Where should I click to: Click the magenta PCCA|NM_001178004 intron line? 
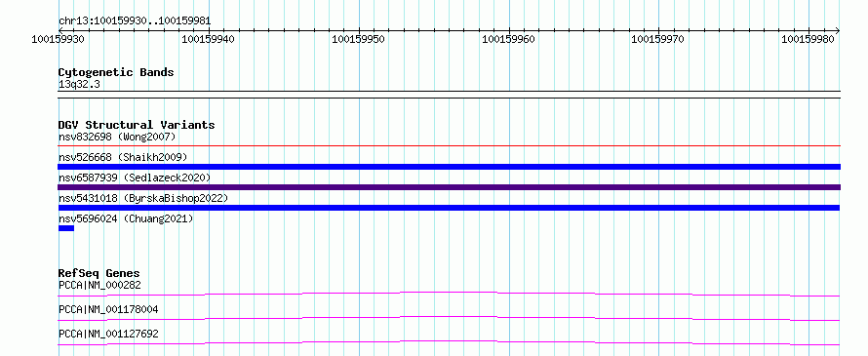pos(450,318)
